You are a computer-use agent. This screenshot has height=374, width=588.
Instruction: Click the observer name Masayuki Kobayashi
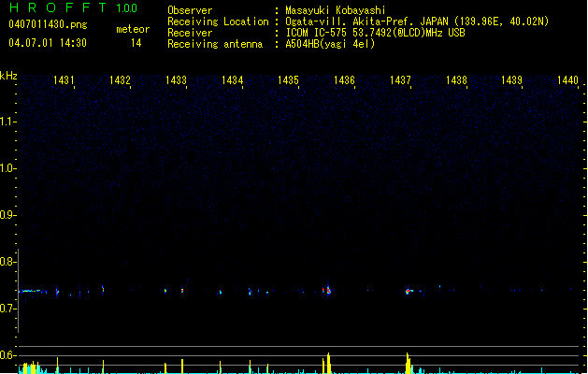point(336,10)
